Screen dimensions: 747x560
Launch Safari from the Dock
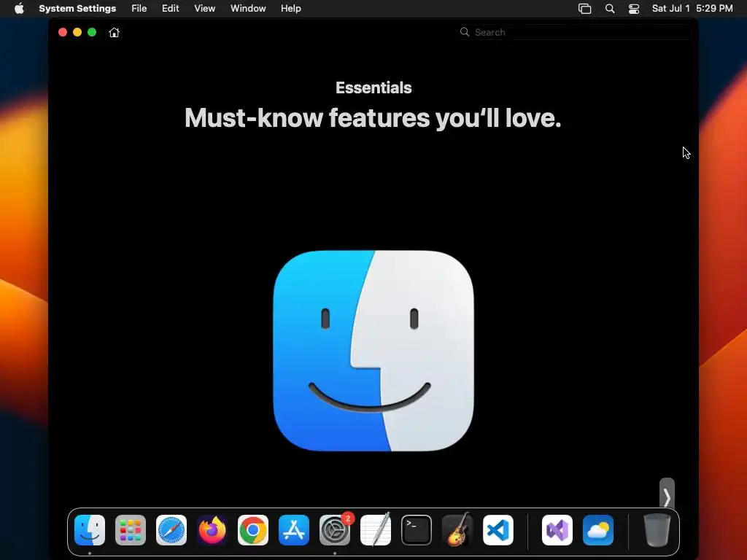171,530
